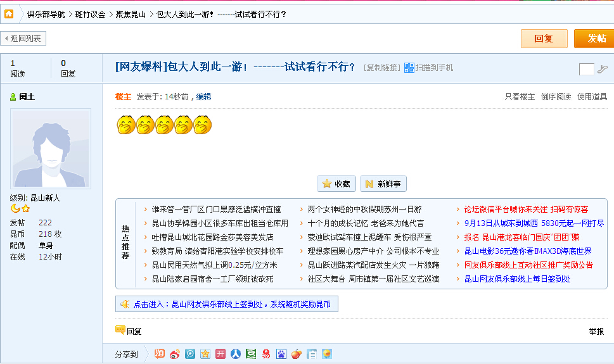
Task: Share post to Sina Weibo
Action: (175, 354)
